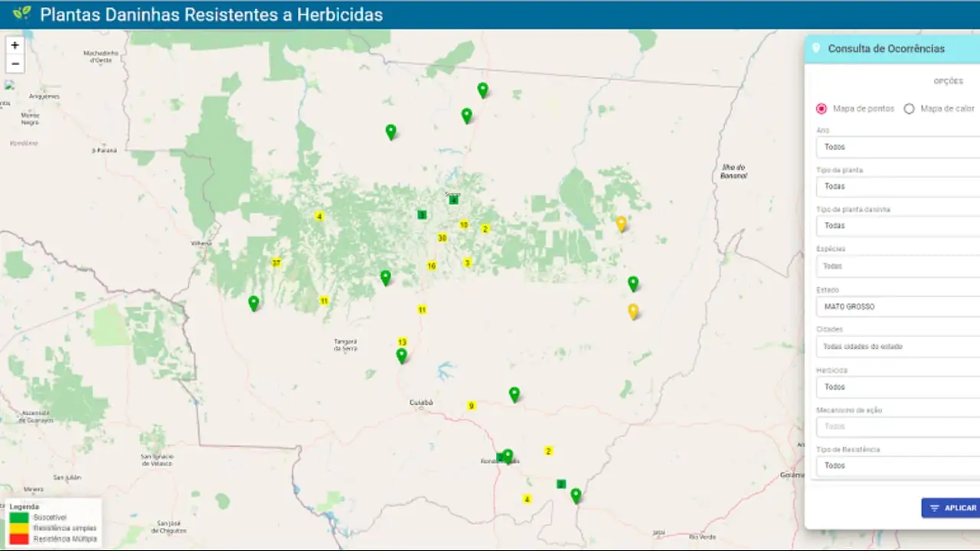The width and height of the screenshot is (980, 551).
Task: Click the green Suscetível legend swatch
Action: click(x=18, y=517)
